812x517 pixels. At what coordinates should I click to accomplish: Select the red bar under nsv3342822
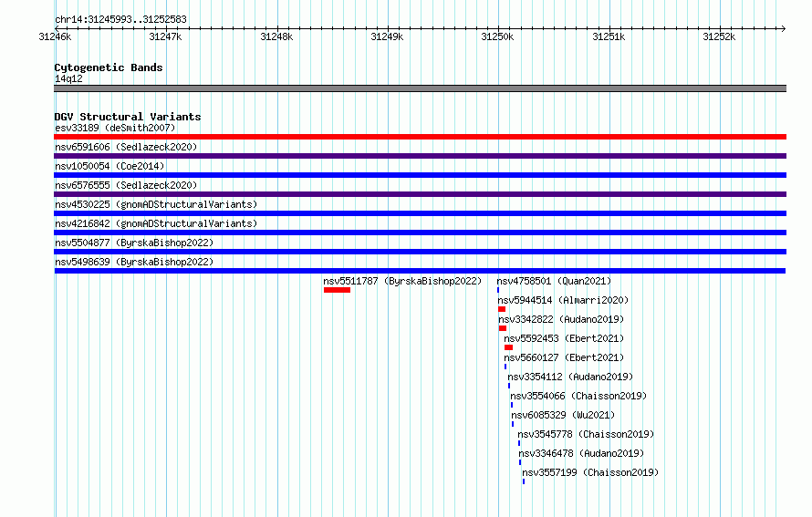tap(503, 328)
